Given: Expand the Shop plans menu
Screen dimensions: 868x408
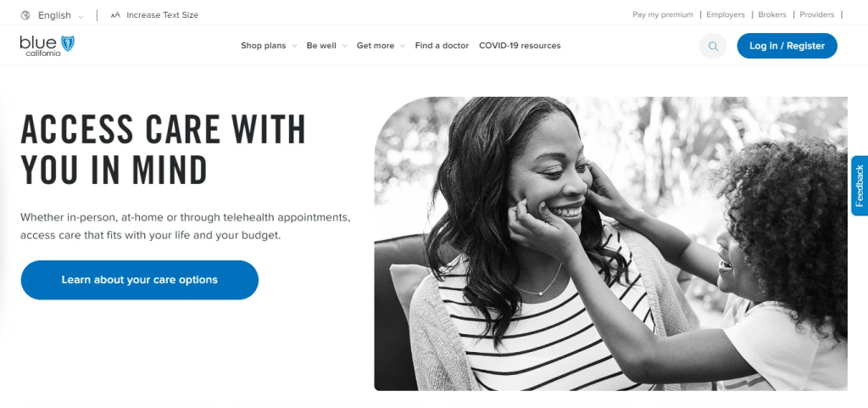Looking at the screenshot, I should pyautogui.click(x=269, y=46).
